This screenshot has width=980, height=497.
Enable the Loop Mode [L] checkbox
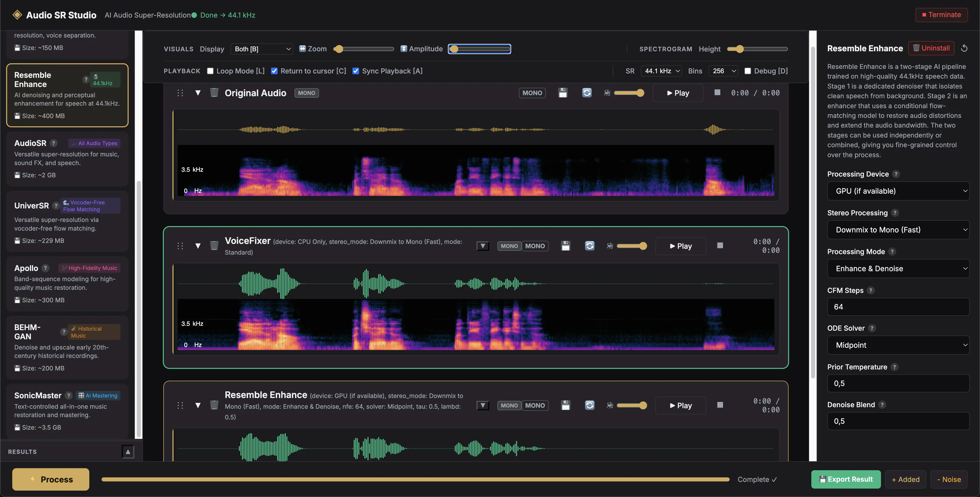pyautogui.click(x=210, y=71)
